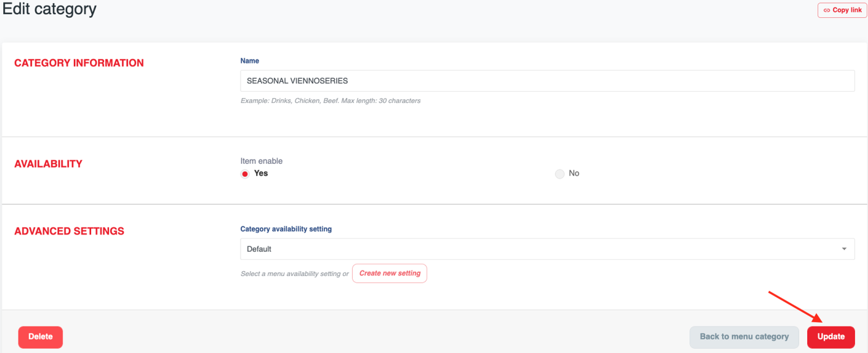
Task: Click the Item enable label
Action: click(261, 161)
